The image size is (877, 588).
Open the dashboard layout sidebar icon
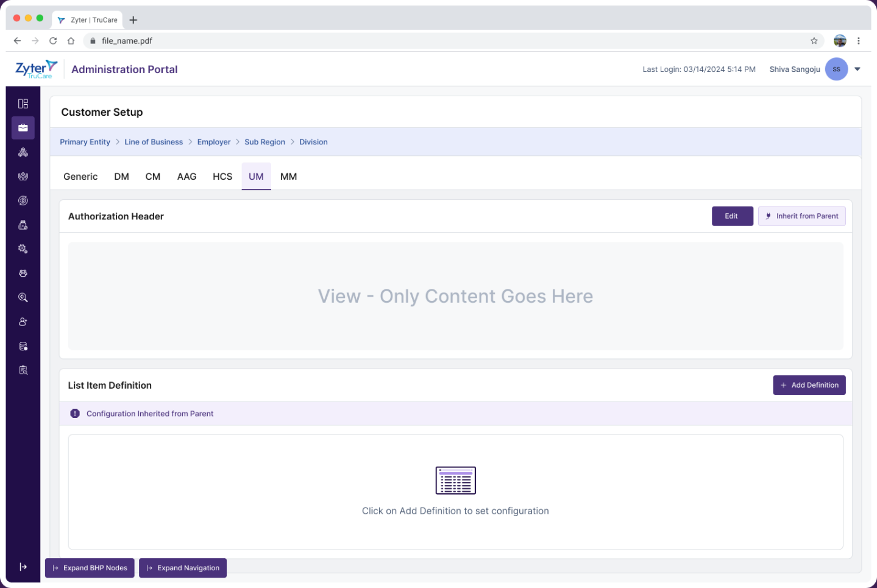[23, 104]
